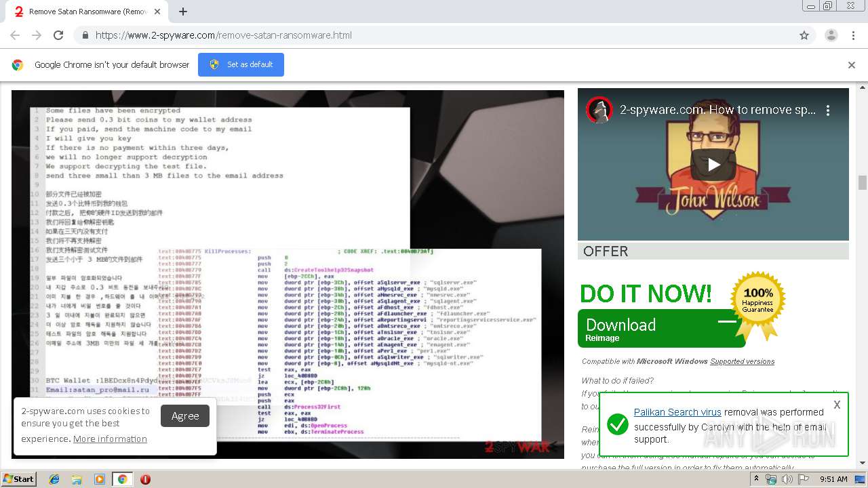This screenshot has height=488, width=868.
Task: Click the 9:51 AM system clock
Action: pyautogui.click(x=833, y=479)
